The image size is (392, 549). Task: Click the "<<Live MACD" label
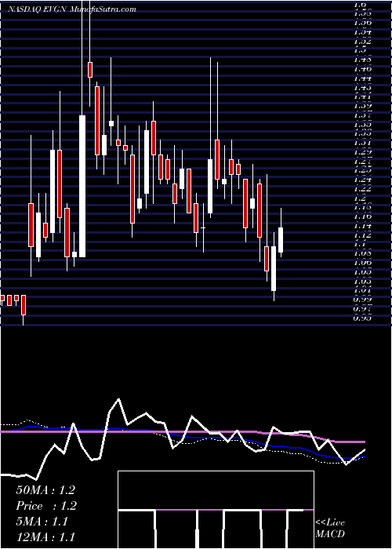(330, 529)
